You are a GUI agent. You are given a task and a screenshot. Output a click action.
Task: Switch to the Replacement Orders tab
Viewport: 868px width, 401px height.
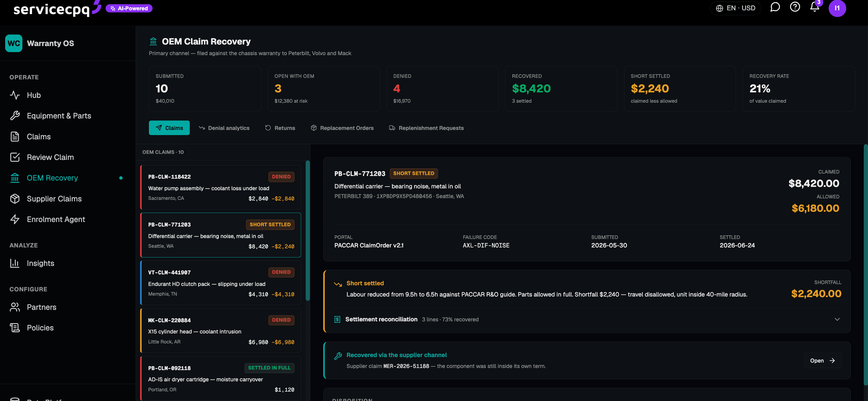pos(342,128)
